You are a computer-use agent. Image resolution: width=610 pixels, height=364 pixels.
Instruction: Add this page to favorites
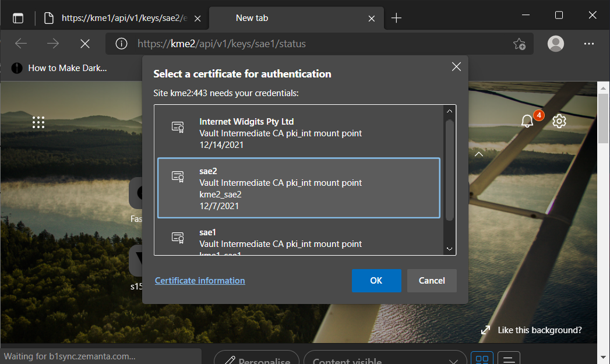[519, 44]
